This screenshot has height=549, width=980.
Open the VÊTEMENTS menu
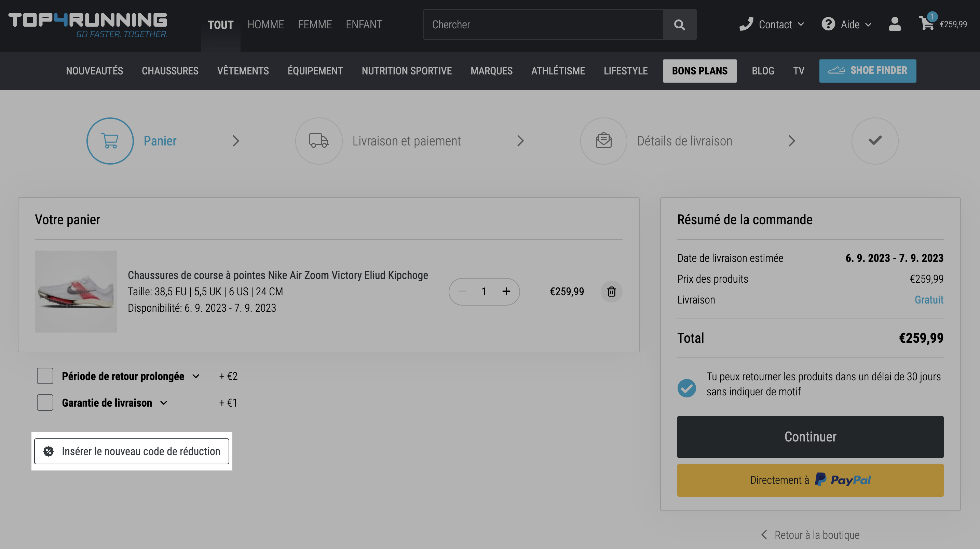[x=243, y=71]
